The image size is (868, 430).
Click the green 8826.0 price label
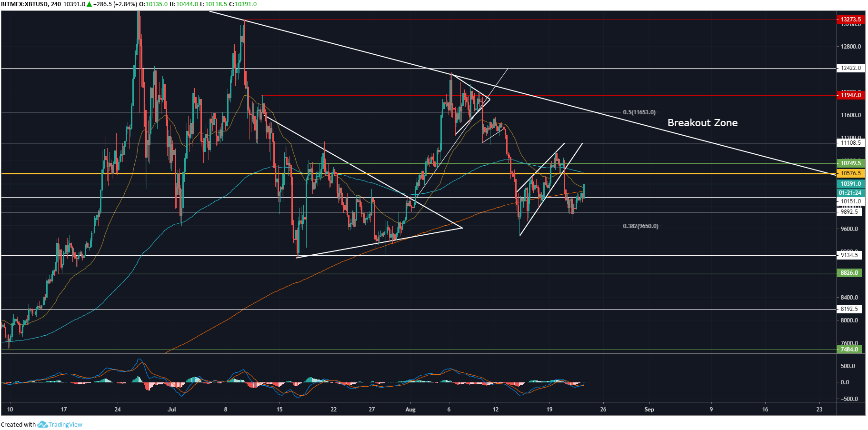(849, 273)
